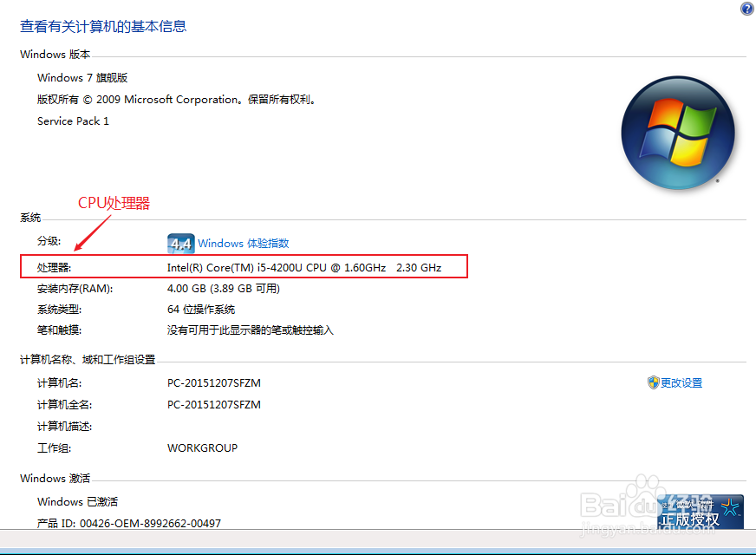The width and height of the screenshot is (756, 555).
Task: Click the 安装内存(RAM): label
Action: [x=75, y=289]
